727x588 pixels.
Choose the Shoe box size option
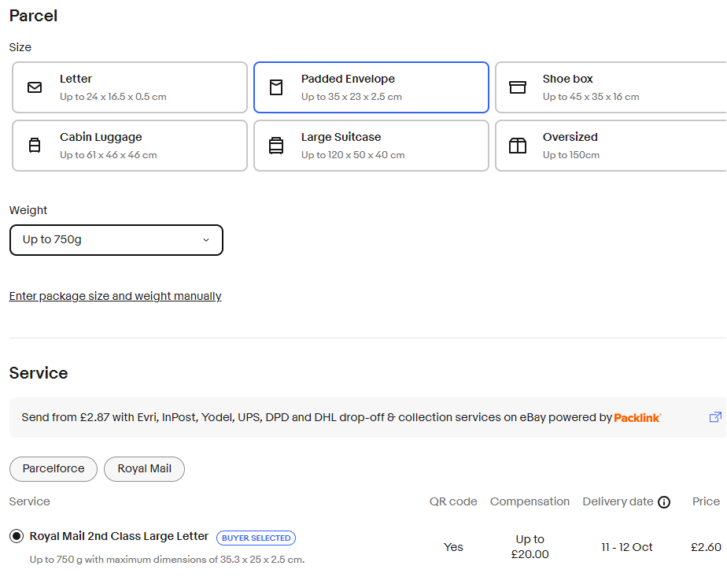click(611, 87)
